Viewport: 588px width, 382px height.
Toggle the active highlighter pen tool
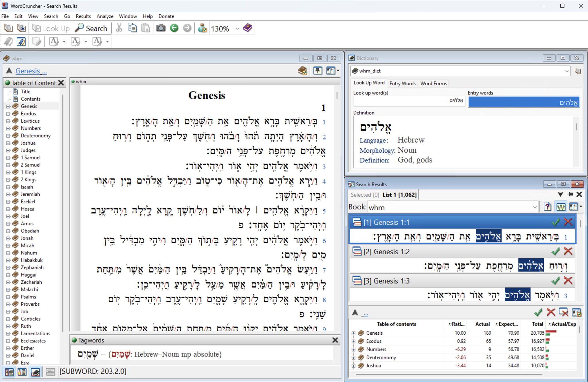click(21, 42)
